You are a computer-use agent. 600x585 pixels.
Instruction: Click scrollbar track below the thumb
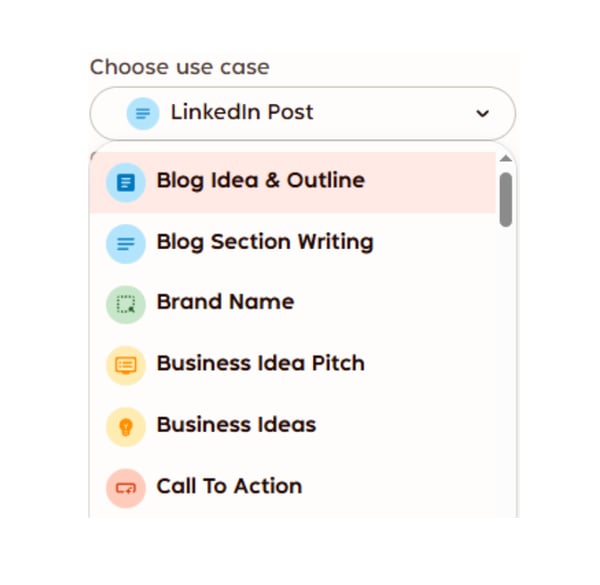[x=506, y=371]
